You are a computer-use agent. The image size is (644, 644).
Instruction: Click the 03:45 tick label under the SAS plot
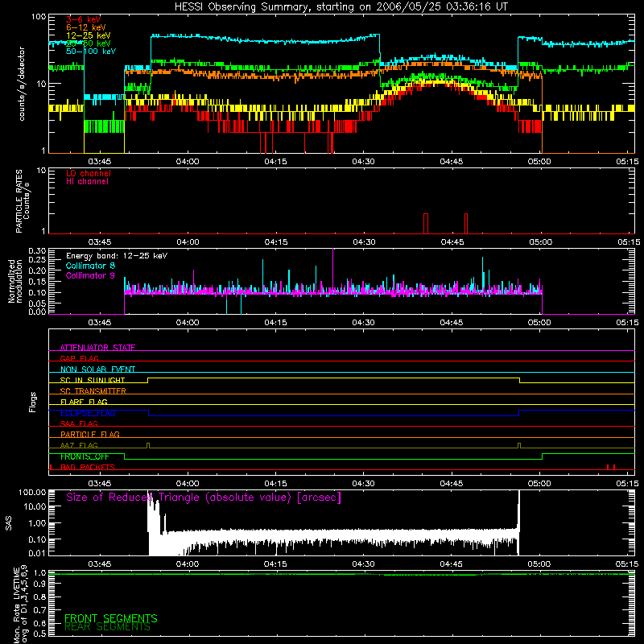coord(99,564)
